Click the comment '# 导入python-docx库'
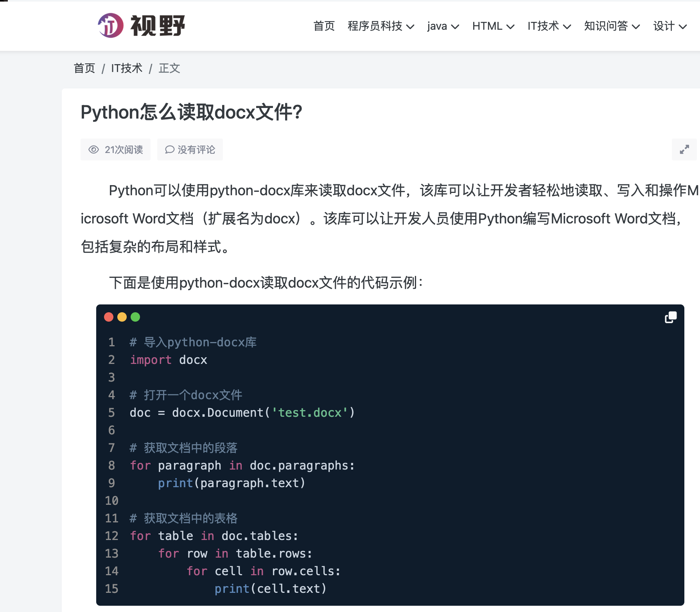 (193, 342)
